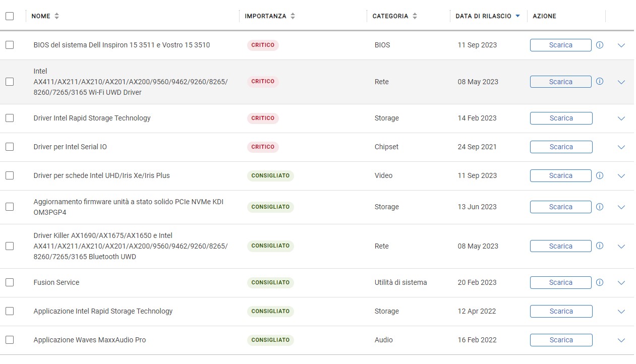Sort by Nome column arrows
Screen dimensions: 636x364
point(56,16)
